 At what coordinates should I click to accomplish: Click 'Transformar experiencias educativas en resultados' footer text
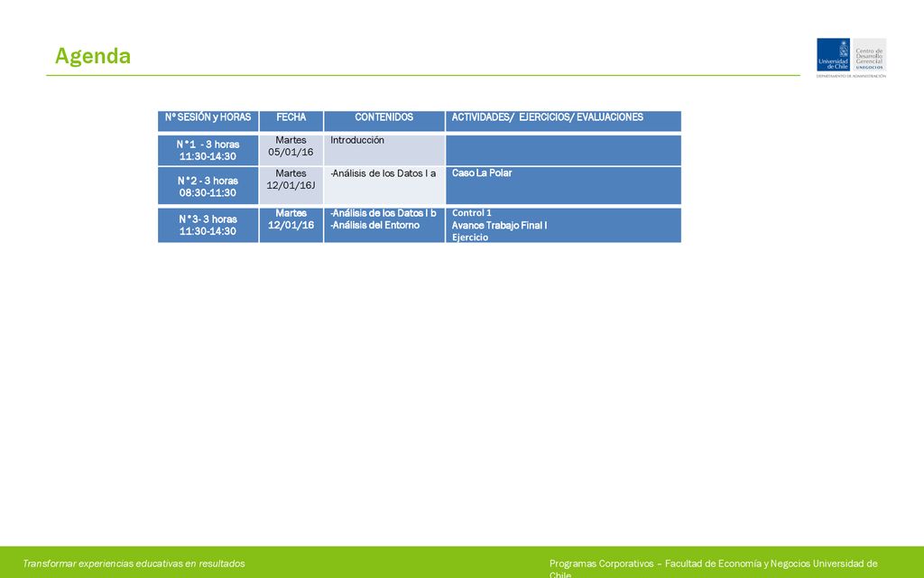pyautogui.click(x=134, y=564)
